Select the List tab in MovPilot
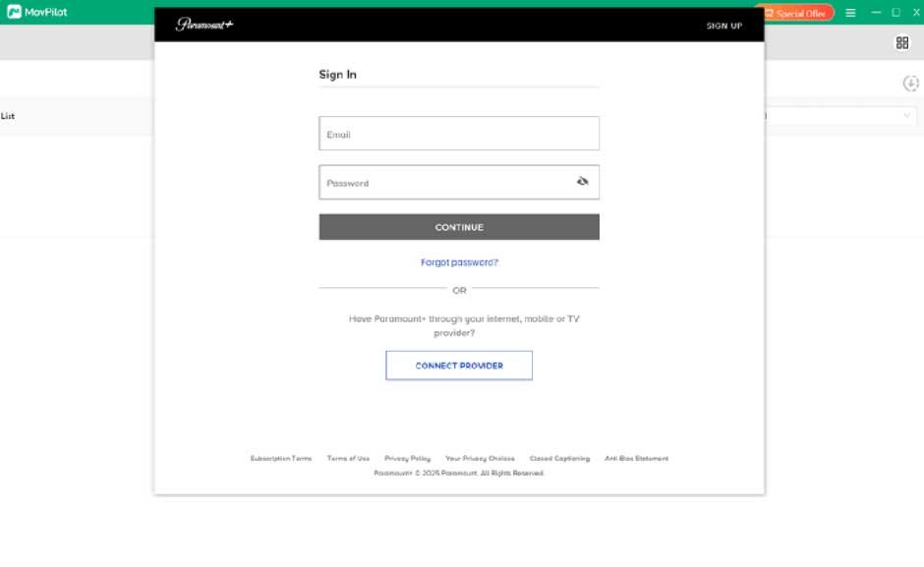 (x=8, y=116)
